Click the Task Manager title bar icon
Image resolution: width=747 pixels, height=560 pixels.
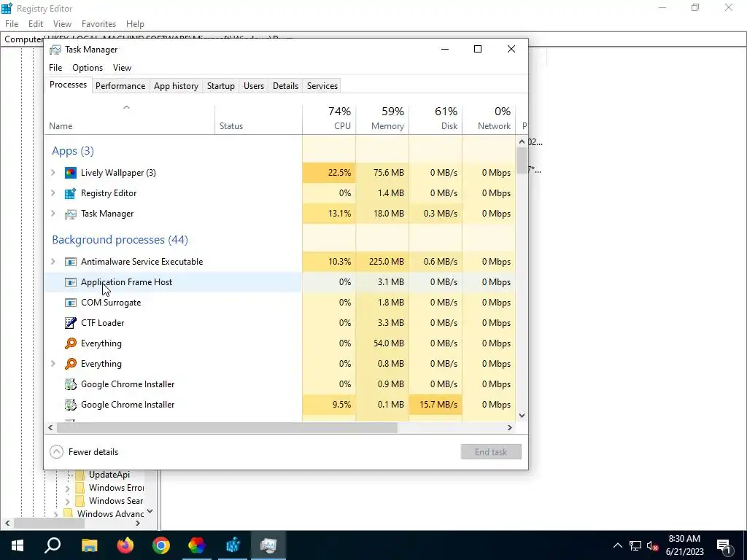click(x=55, y=50)
